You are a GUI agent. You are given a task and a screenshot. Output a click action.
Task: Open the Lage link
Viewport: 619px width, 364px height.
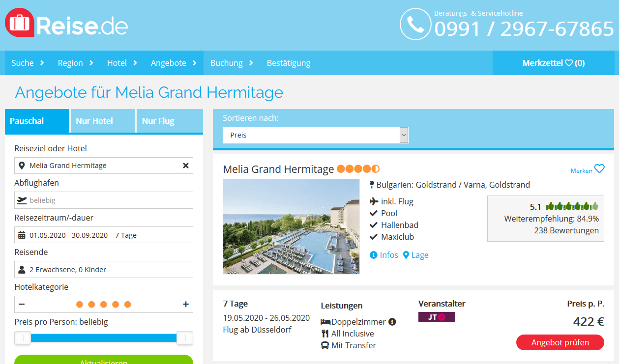coord(420,255)
